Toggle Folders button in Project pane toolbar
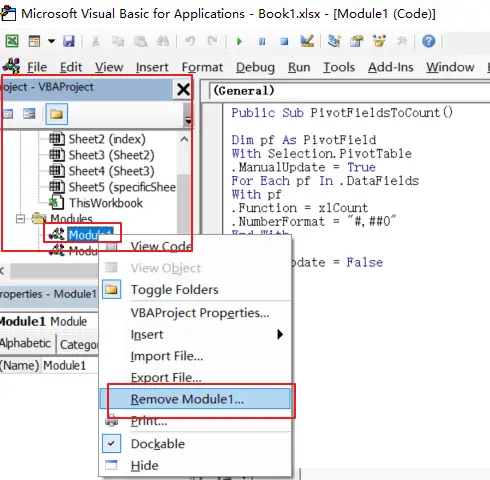Screen dimensions: 490x480 tap(56, 114)
